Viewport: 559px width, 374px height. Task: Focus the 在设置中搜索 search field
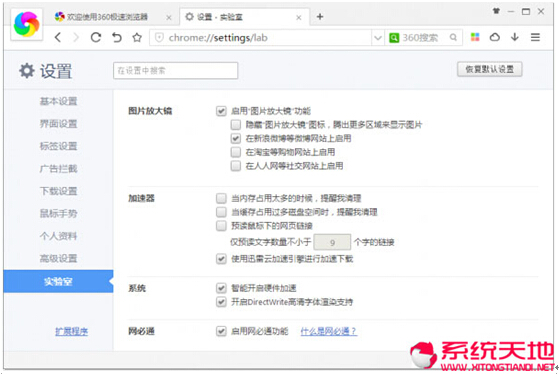click(175, 71)
